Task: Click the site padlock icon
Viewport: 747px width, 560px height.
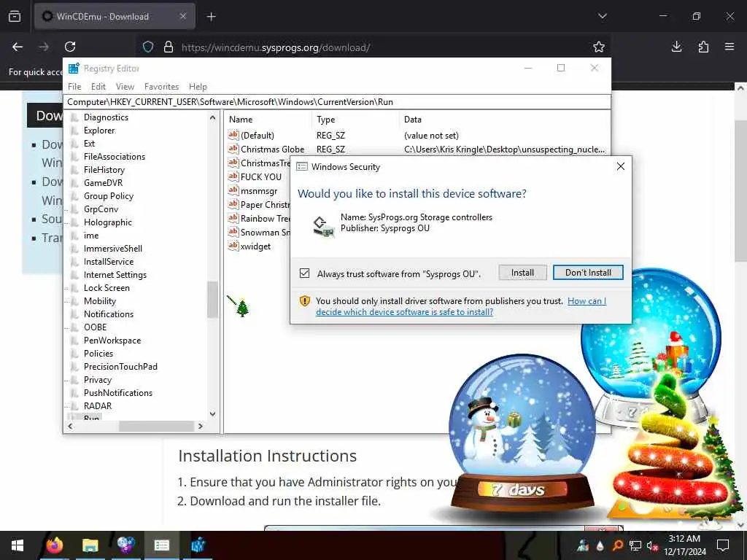Action: pyautogui.click(x=169, y=47)
